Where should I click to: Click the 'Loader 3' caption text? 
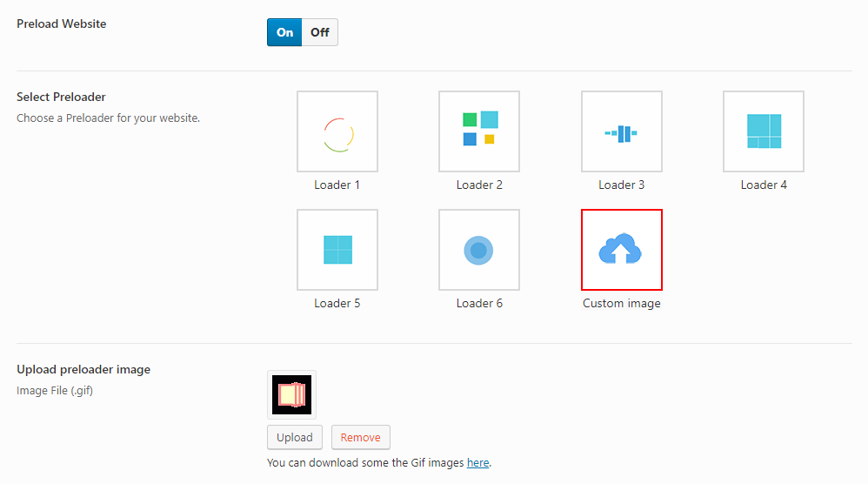[x=621, y=185]
